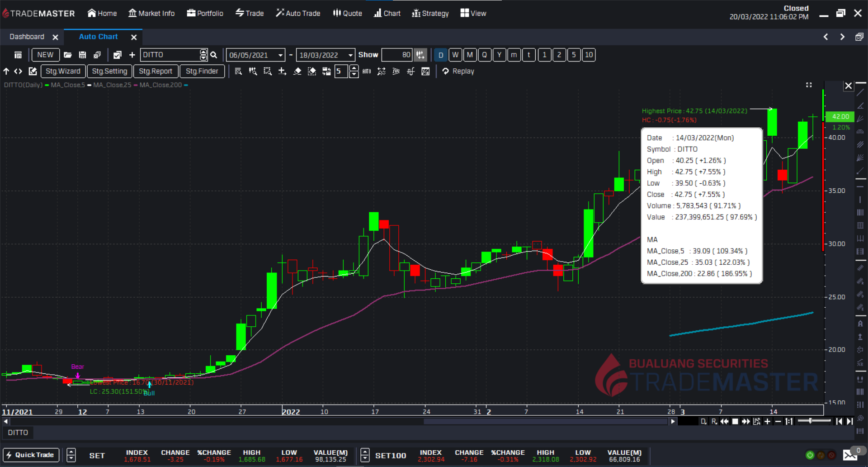
Task: Jump to last bar button
Action: (849, 421)
